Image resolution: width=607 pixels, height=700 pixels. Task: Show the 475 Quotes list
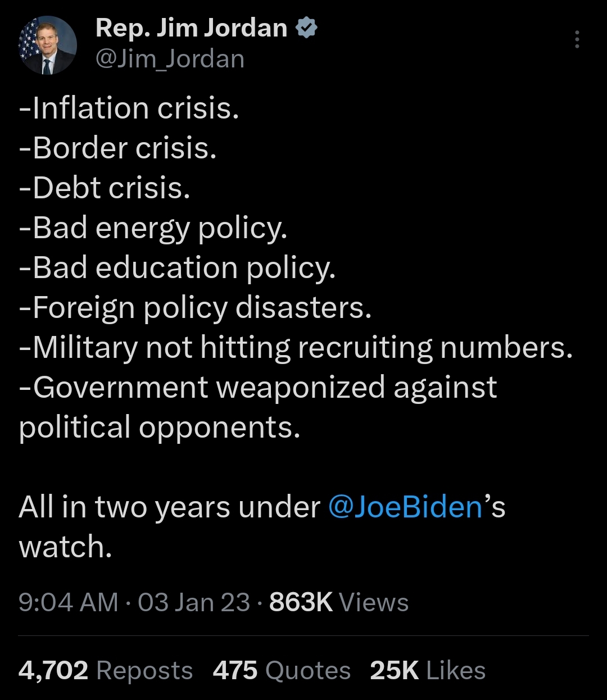tap(282, 670)
